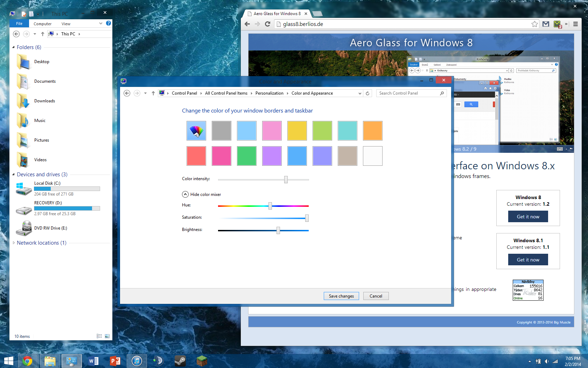Open the Chrome hamburger menu

click(x=575, y=24)
